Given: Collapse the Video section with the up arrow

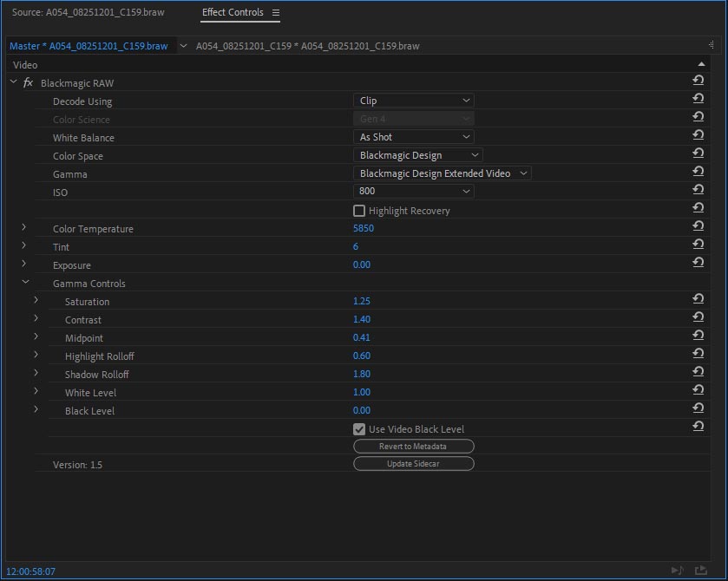Looking at the screenshot, I should [701, 64].
